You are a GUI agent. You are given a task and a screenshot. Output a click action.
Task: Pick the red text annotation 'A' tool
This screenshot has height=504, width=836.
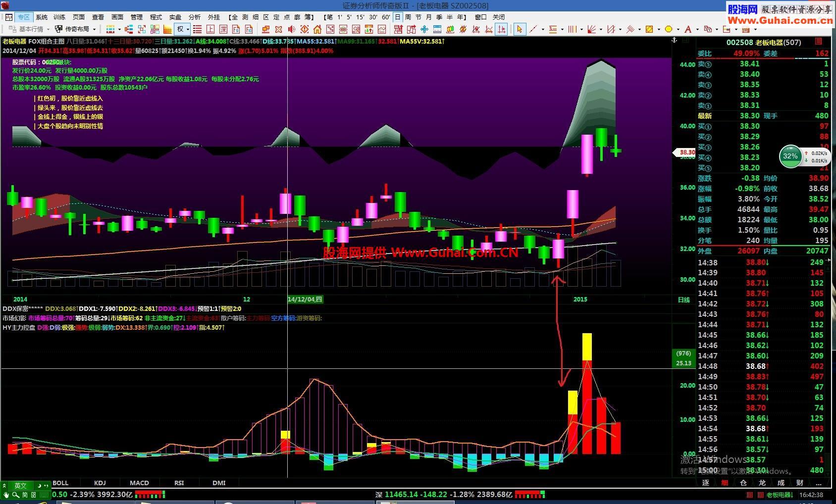(687, 29)
